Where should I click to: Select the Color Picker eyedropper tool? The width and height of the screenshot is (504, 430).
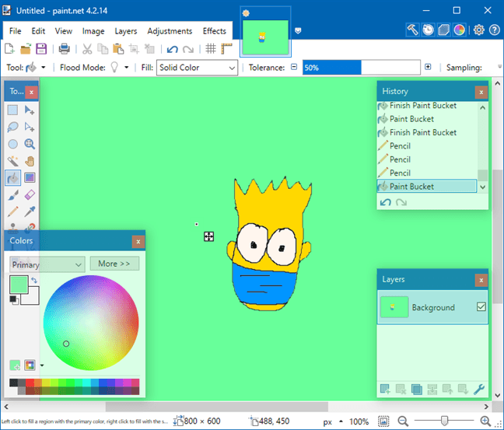30,212
